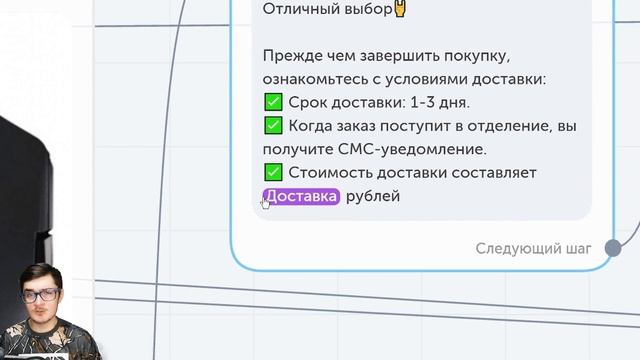This screenshot has width=640, height=360.
Task: Click the green checkmark emoji beside 'Когда заказ поступит'
Action: [x=273, y=125]
